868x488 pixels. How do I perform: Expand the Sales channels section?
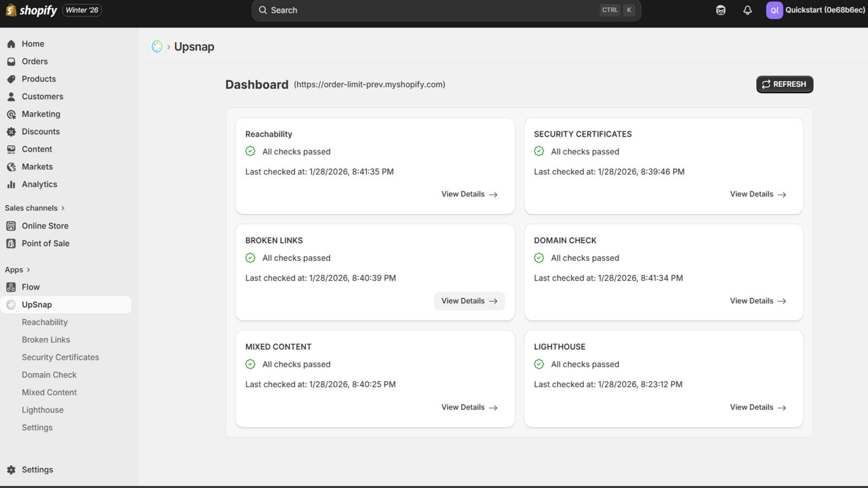tap(63, 208)
